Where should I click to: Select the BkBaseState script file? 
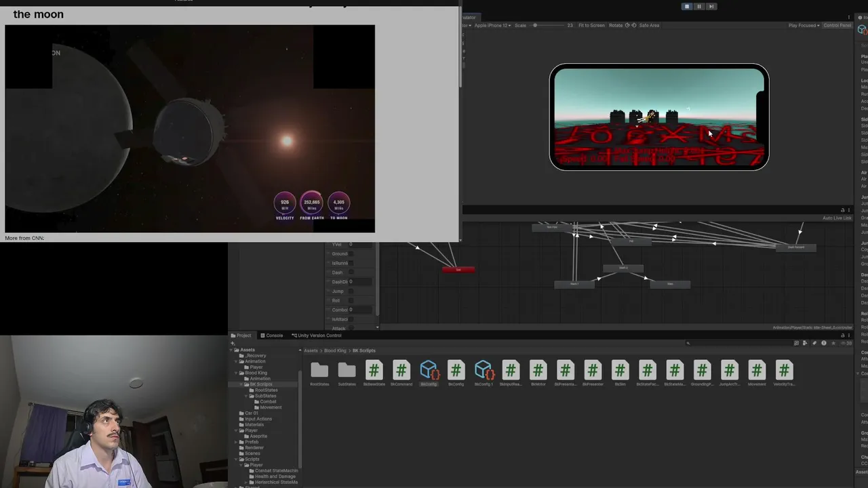[x=374, y=373]
